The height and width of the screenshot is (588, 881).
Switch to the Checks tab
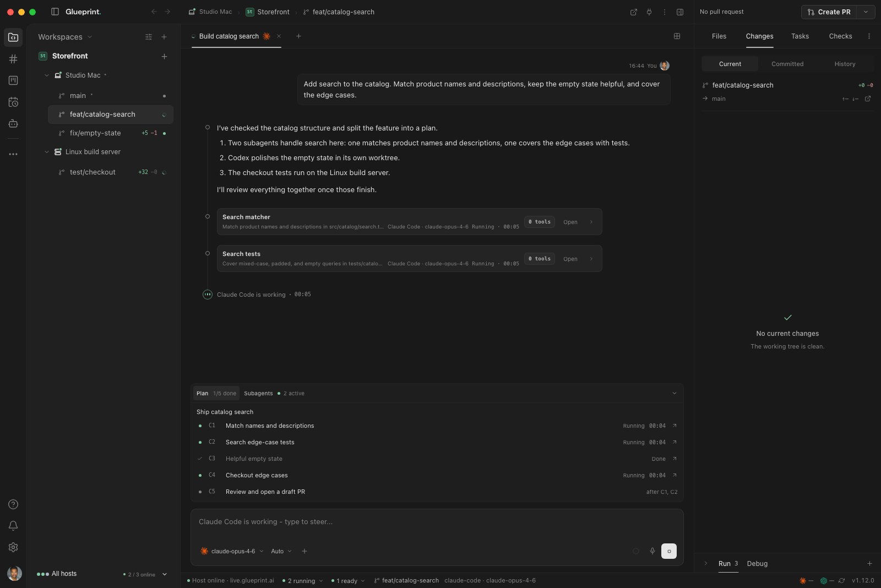841,36
